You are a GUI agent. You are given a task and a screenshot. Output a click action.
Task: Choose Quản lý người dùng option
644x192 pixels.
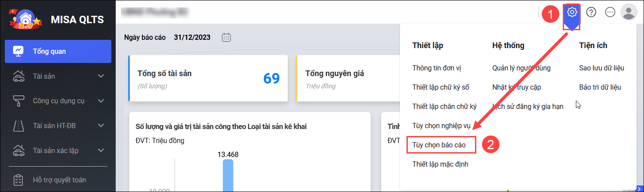pos(521,68)
